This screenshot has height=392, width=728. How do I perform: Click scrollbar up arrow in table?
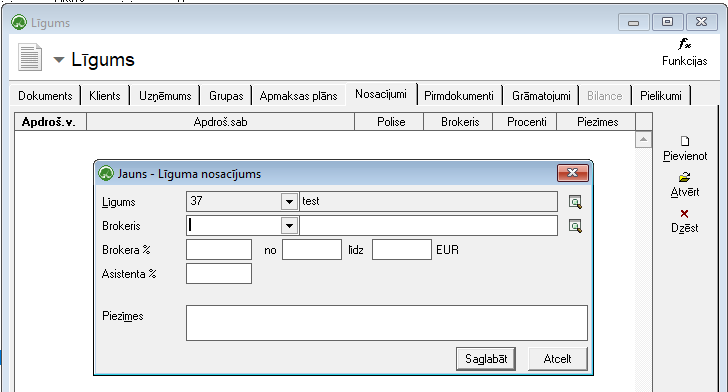tap(643, 139)
